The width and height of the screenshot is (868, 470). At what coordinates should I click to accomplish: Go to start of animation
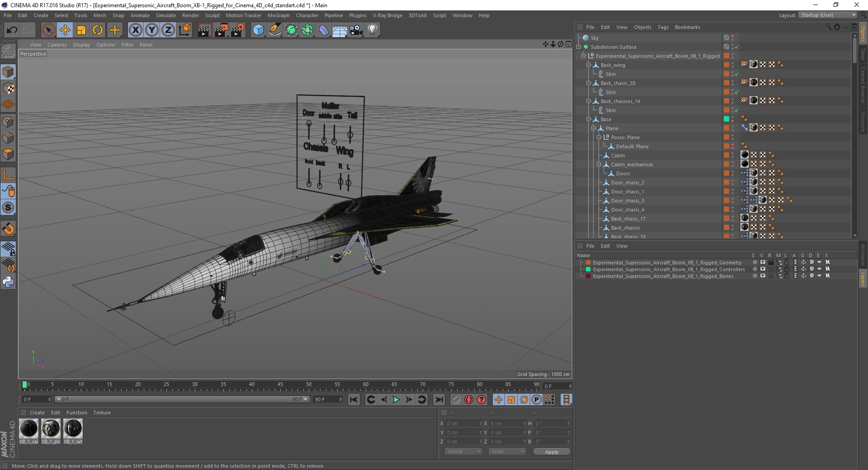coord(354,399)
